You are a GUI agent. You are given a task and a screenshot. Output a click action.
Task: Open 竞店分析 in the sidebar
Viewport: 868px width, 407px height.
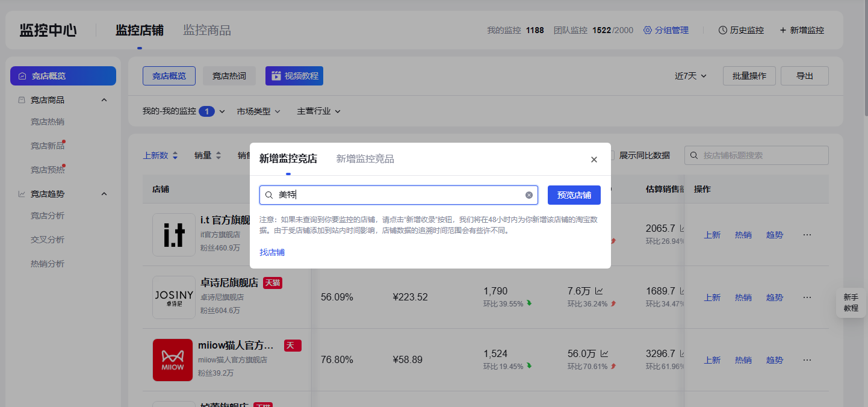point(48,216)
